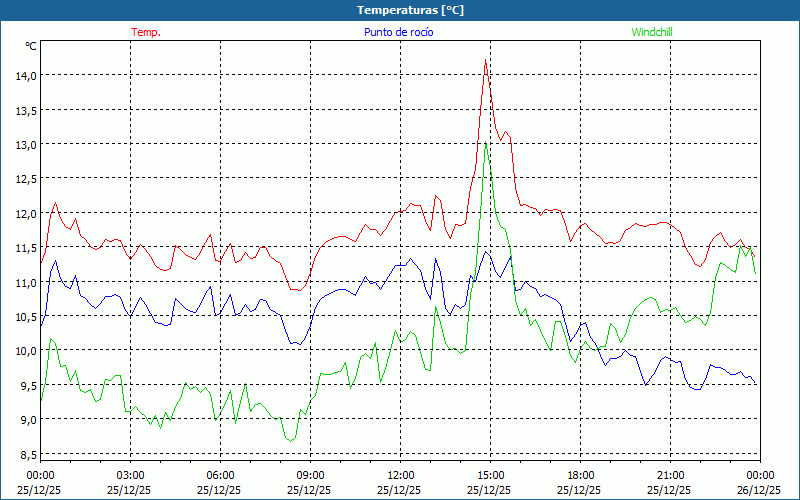Select the green "Windchill" legend label
Viewport: 800px width, 500px height.
652,32
